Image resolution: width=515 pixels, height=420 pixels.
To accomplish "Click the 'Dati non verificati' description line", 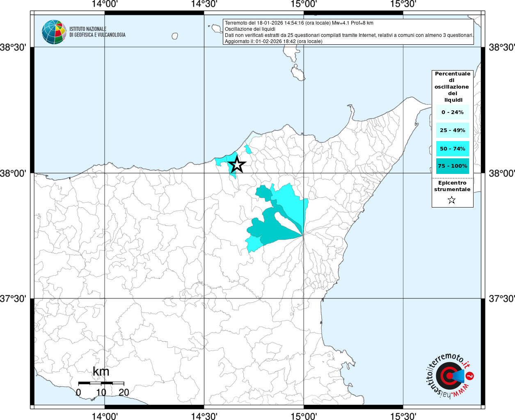I will coord(349,35).
